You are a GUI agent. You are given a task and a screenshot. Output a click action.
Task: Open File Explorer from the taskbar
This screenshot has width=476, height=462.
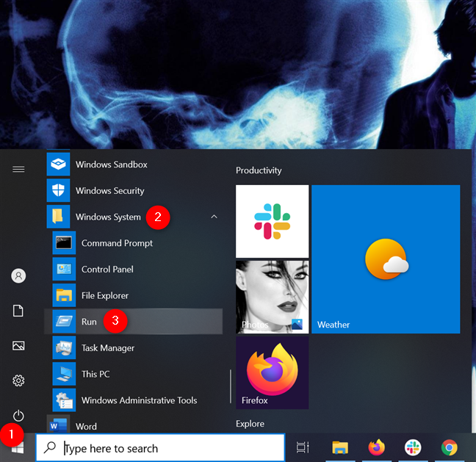pyautogui.click(x=339, y=447)
